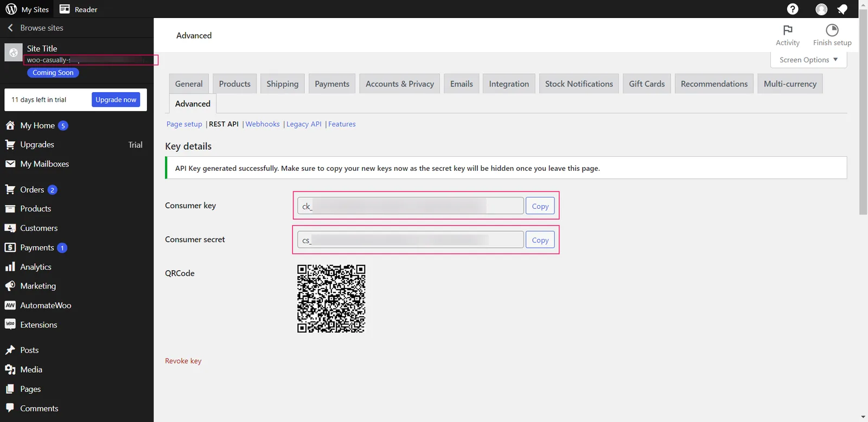Click the My Home house icon

click(10, 125)
